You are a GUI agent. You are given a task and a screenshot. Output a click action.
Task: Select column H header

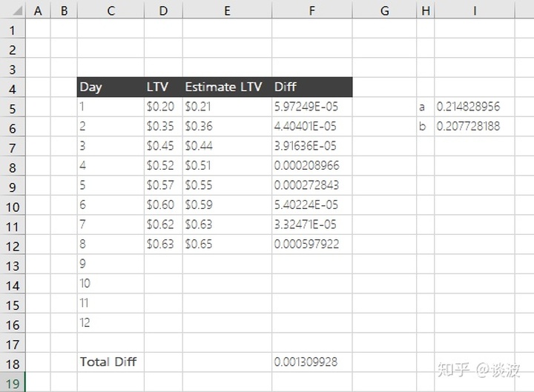pyautogui.click(x=426, y=10)
